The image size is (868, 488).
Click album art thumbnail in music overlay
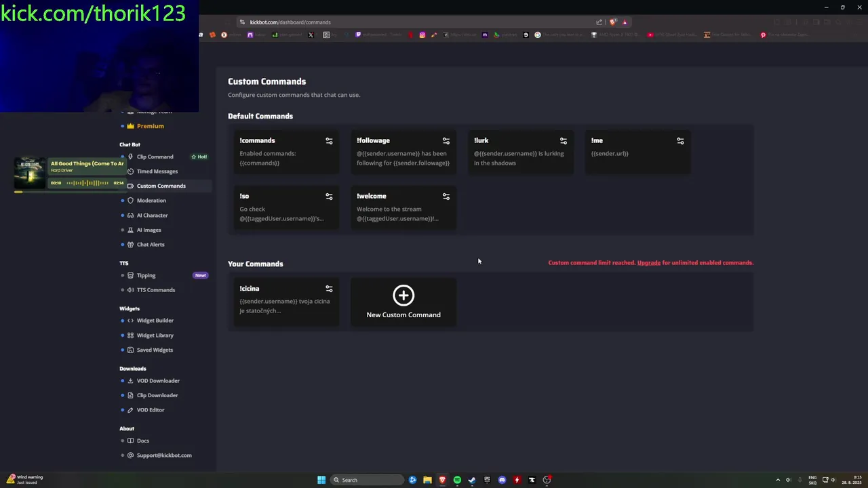coord(30,174)
